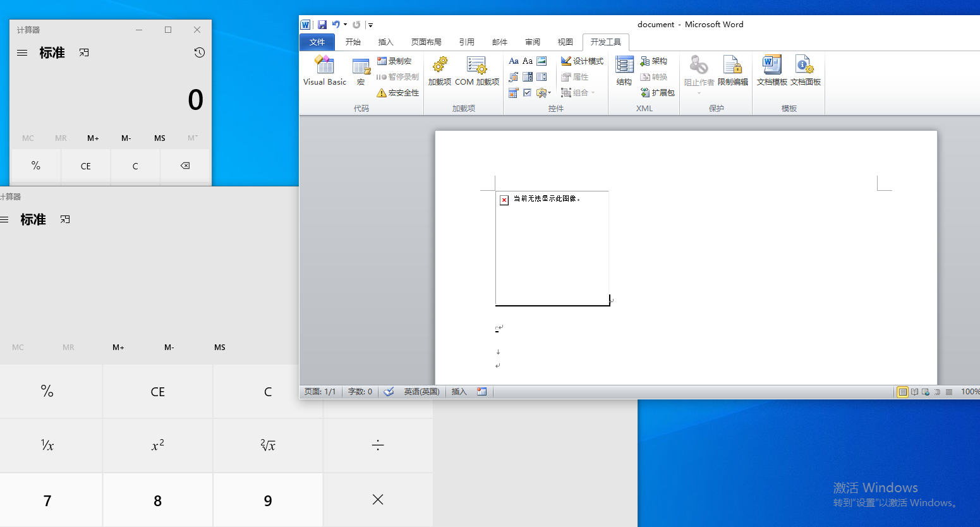Image resolution: width=980 pixels, height=527 pixels.
Task: Insert a drop-down list content control
Action: coord(541,77)
